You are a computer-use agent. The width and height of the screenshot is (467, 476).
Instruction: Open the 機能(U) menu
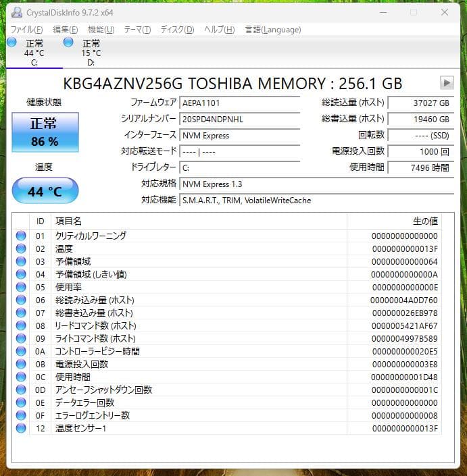coord(101,30)
